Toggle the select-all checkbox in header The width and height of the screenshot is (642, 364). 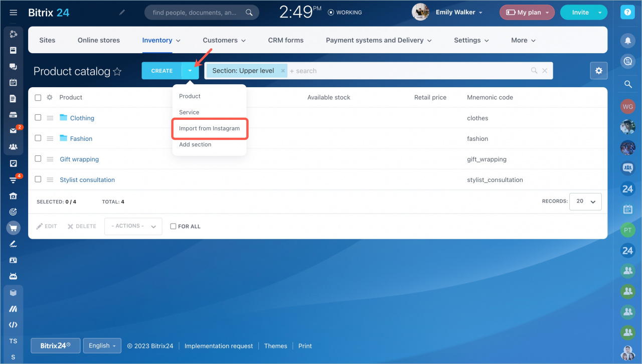pos(38,97)
